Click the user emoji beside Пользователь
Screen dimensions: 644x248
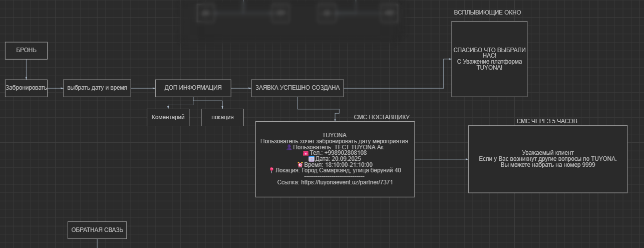pos(289,147)
